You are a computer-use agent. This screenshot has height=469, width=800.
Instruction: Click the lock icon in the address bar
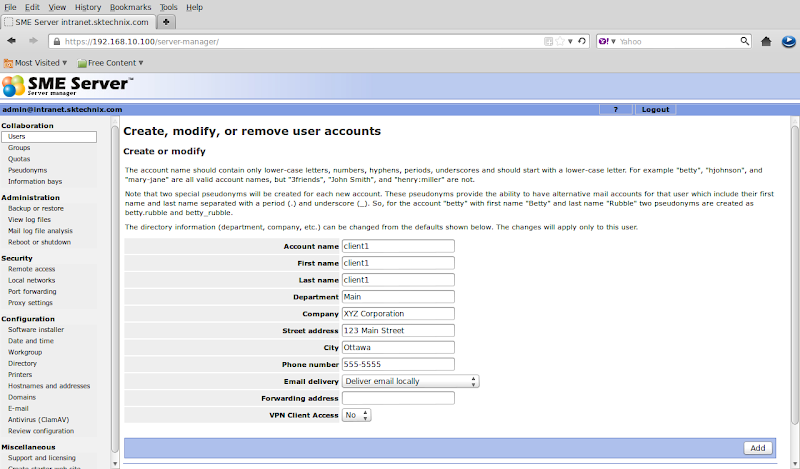57,41
